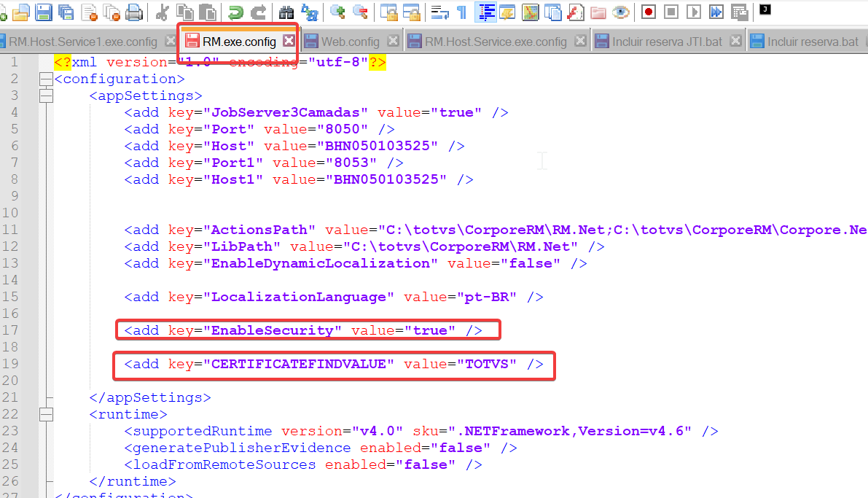868x498 pixels.
Task: Click the black J plugin icon
Action: 765,9
